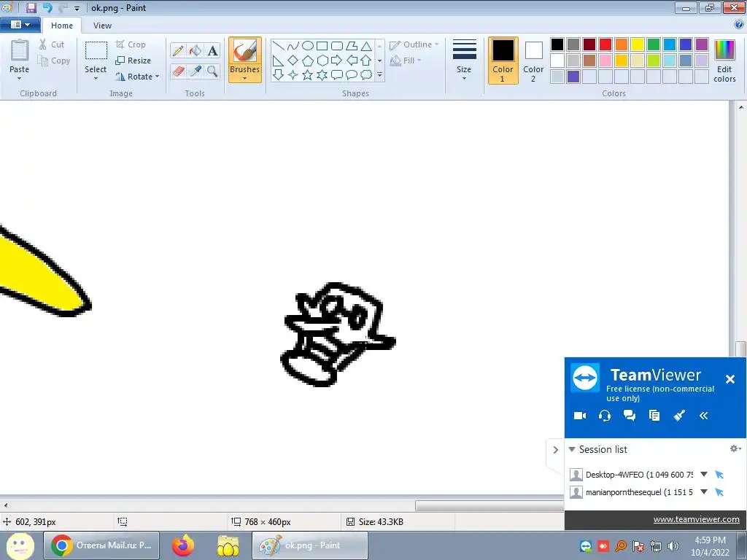Select the Fill with color bucket tool
The width and height of the screenshot is (747, 560).
click(x=196, y=50)
